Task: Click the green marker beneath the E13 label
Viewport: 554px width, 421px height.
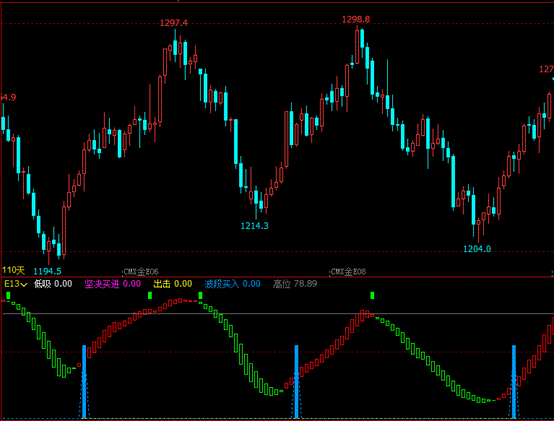Action: point(8,295)
